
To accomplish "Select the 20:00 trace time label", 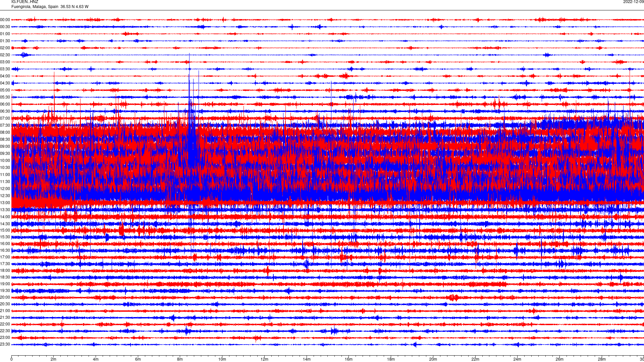I will click(x=5, y=297).
